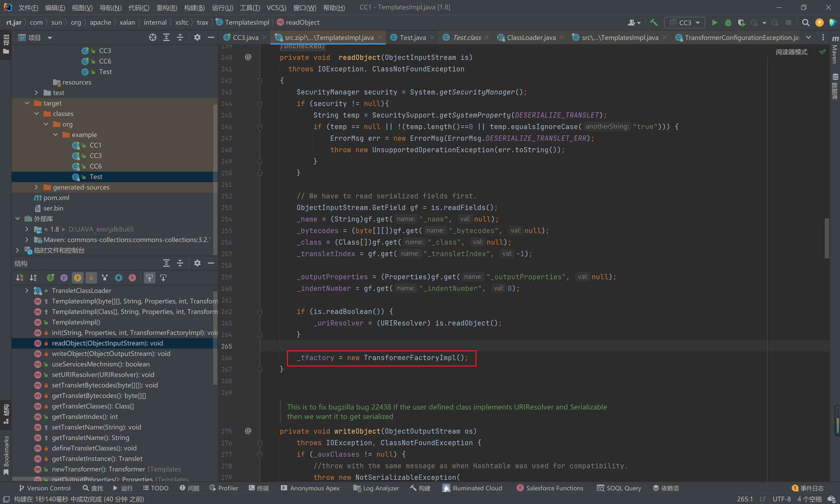Open Version Control tool window
Image resolution: width=840 pixels, height=504 pixels.
(x=44, y=488)
